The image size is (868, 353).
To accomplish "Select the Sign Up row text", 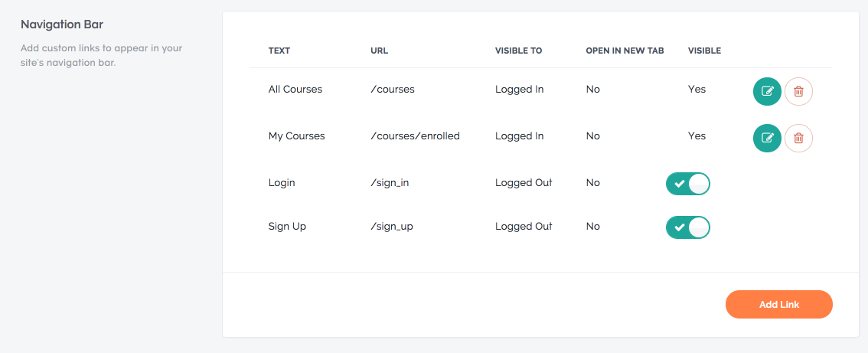I will pyautogui.click(x=287, y=227).
